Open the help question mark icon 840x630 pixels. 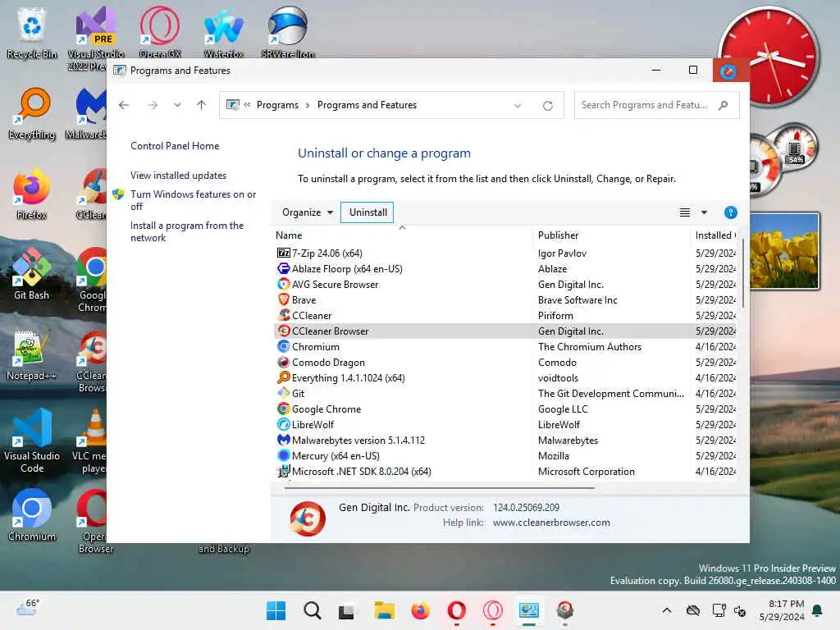click(x=730, y=212)
